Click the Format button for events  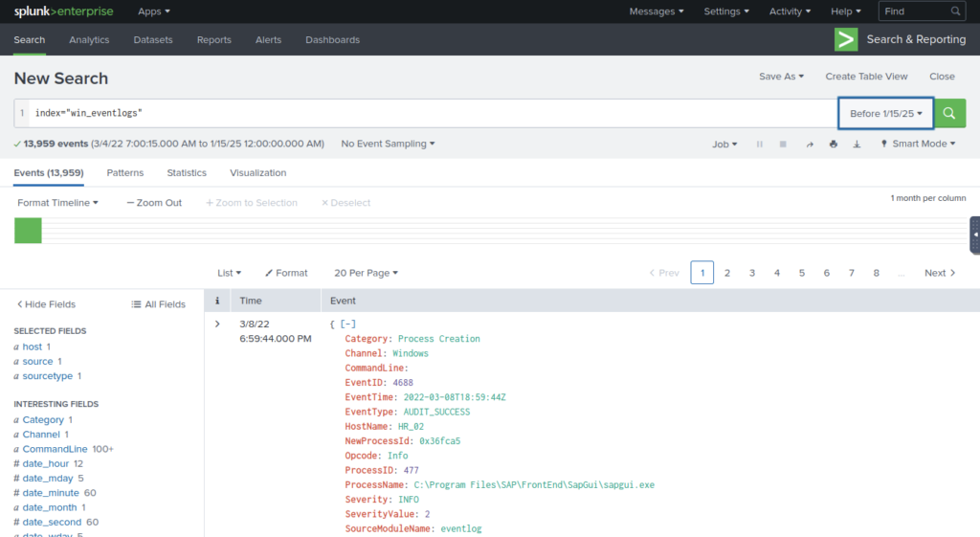click(286, 273)
